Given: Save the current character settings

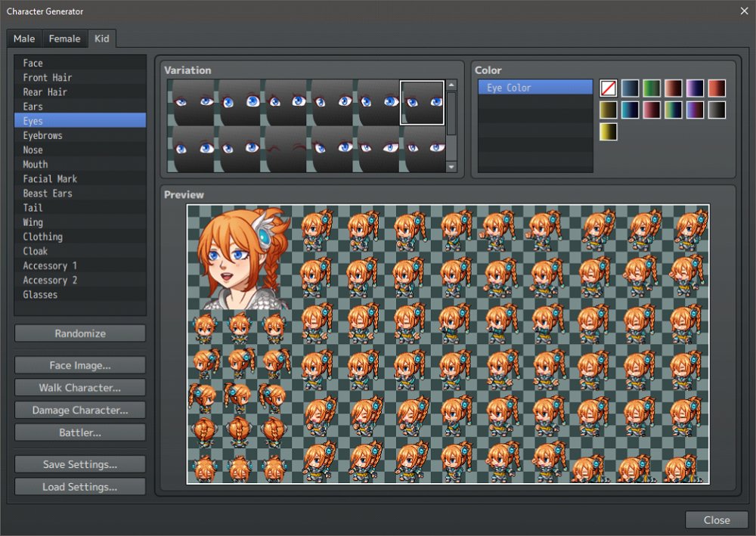Looking at the screenshot, I should coord(79,463).
